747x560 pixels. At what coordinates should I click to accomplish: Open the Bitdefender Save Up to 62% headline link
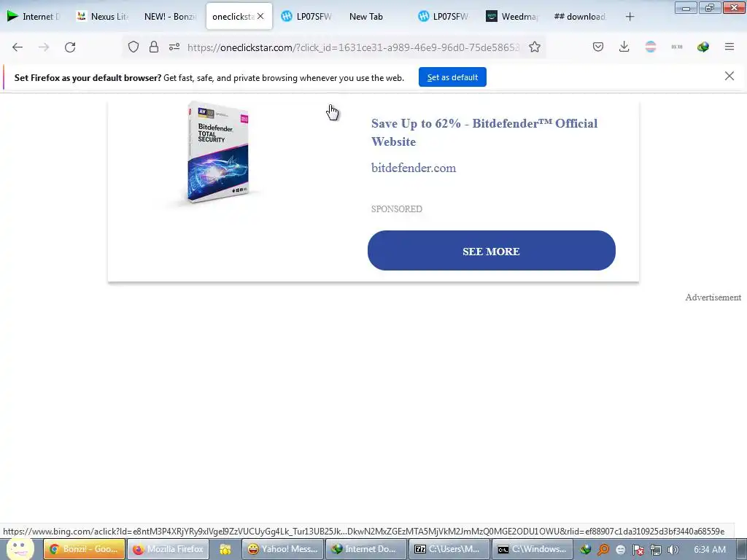click(484, 133)
